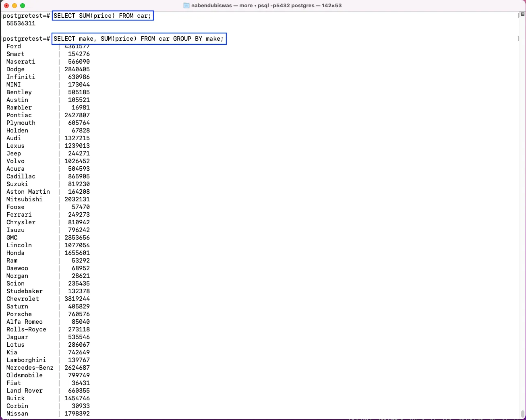Click the Kia sum value 742649
This screenshot has height=420, width=526.
point(79,352)
